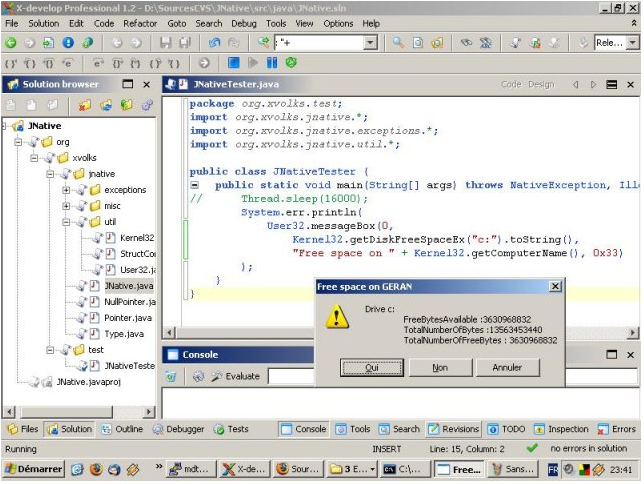Collapse the org folder node
Viewport: 644px width, 484px height.
pyautogui.click(x=18, y=142)
